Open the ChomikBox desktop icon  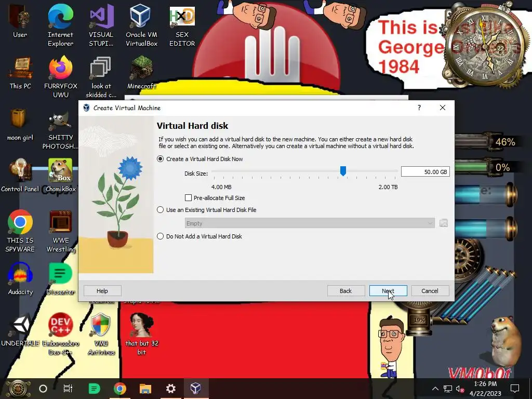pyautogui.click(x=60, y=176)
